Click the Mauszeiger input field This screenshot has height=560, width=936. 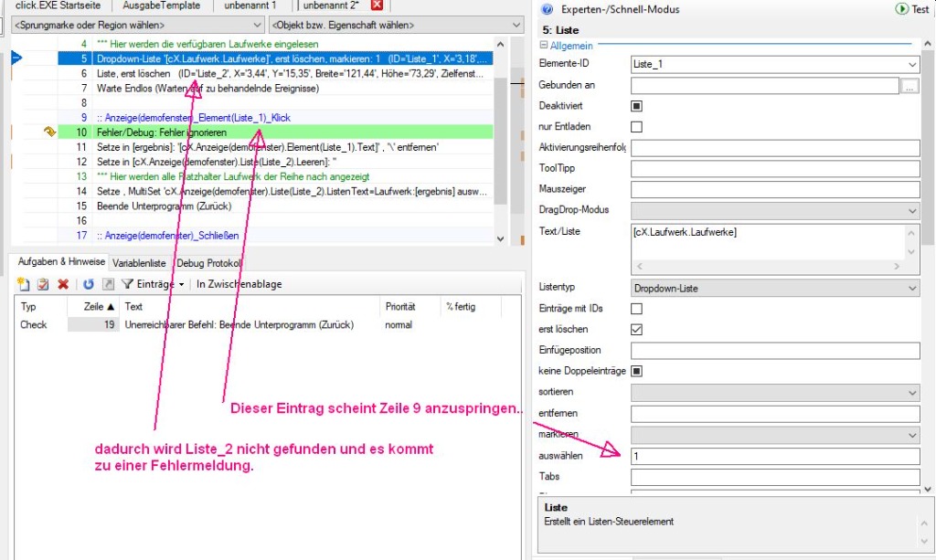pos(775,190)
